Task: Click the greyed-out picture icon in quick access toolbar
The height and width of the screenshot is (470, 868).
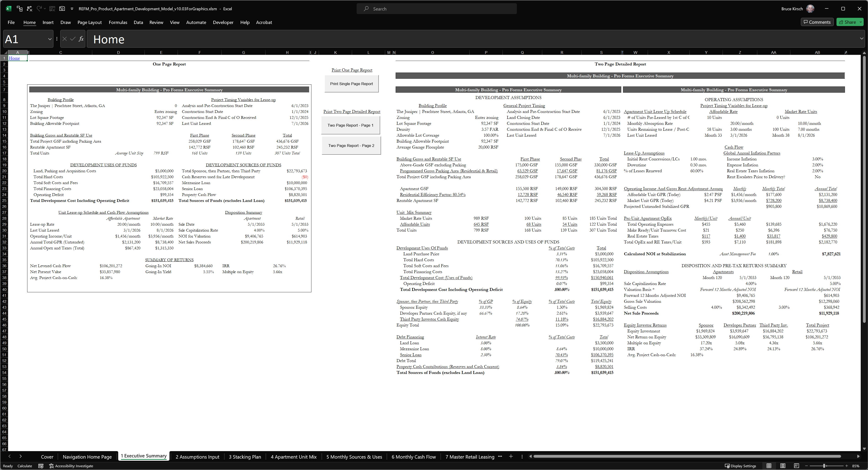Action: (x=52, y=9)
